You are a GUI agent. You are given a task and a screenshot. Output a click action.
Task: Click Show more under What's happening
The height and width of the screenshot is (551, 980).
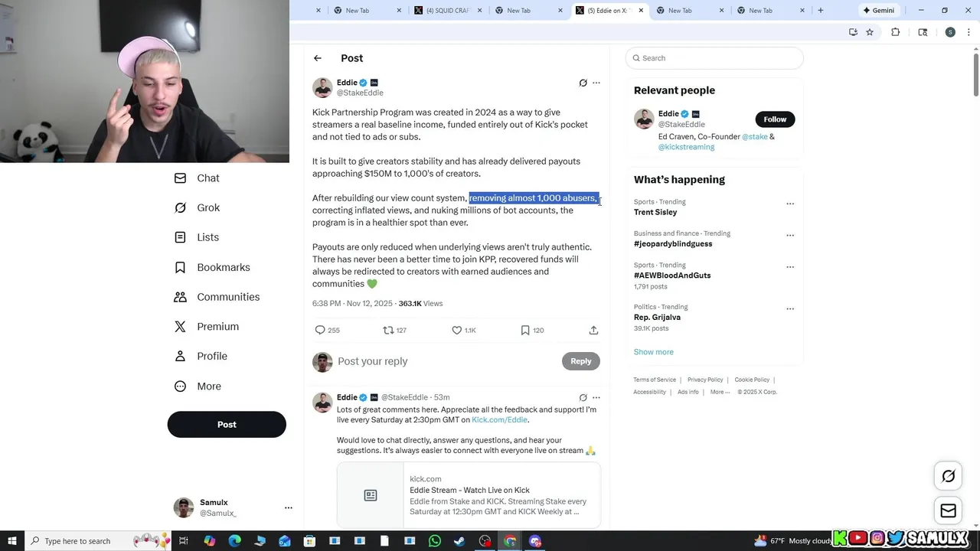[653, 352]
